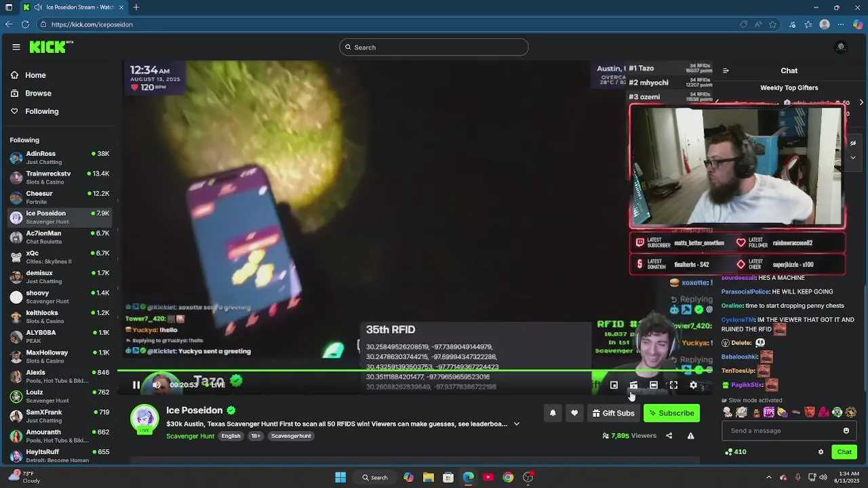Open browser profile icon
Image resolution: width=868 pixels, height=488 pixels.
point(825,24)
